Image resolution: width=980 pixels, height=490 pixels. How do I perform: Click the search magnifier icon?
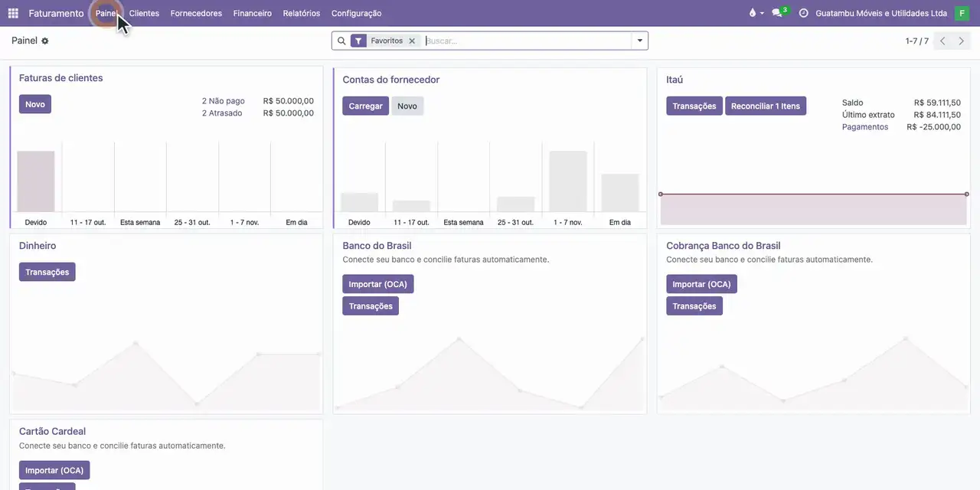tap(341, 41)
